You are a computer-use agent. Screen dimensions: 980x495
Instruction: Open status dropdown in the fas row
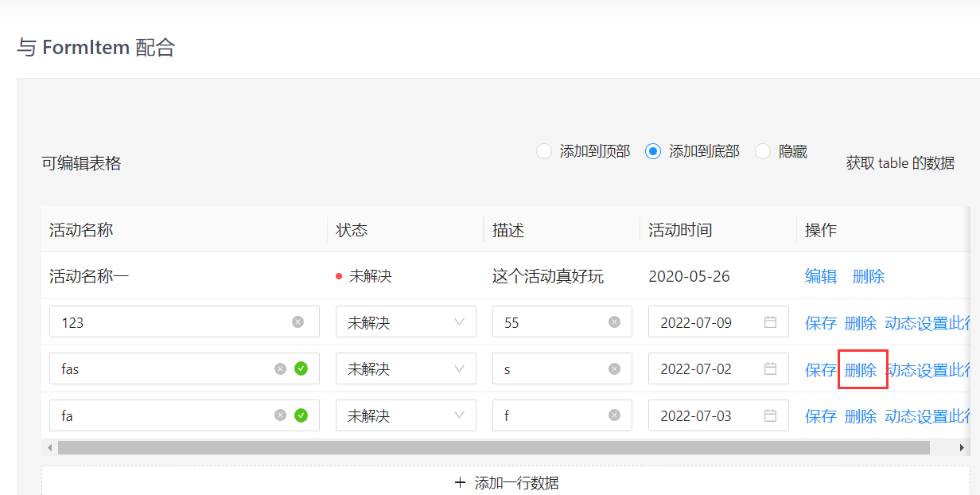pyautogui.click(x=406, y=368)
